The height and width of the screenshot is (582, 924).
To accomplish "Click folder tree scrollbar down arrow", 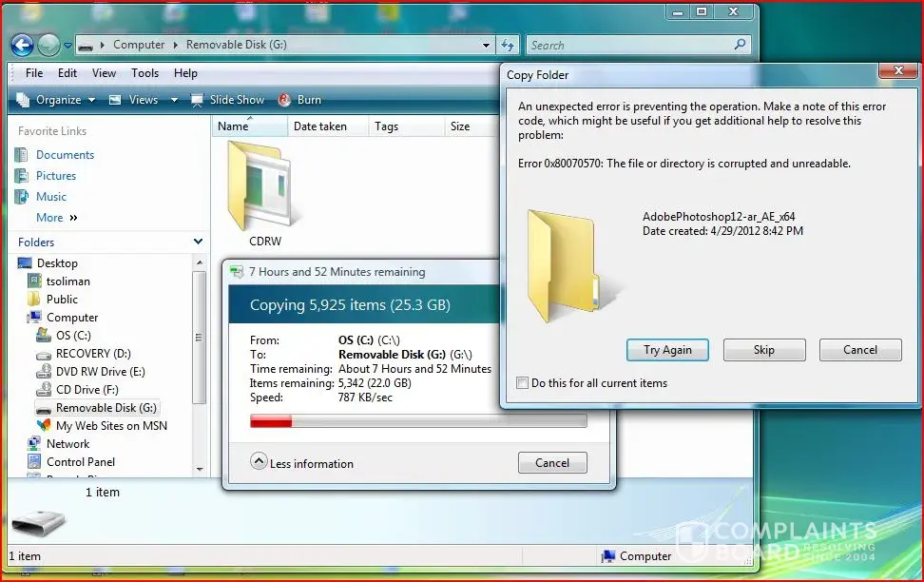I will (200, 470).
